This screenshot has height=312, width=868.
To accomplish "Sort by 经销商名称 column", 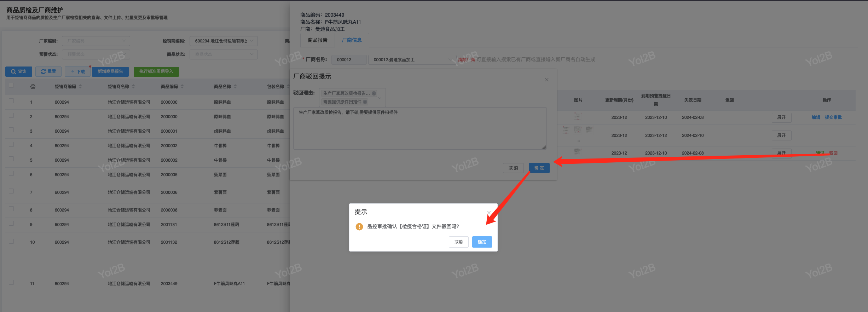I will point(133,87).
